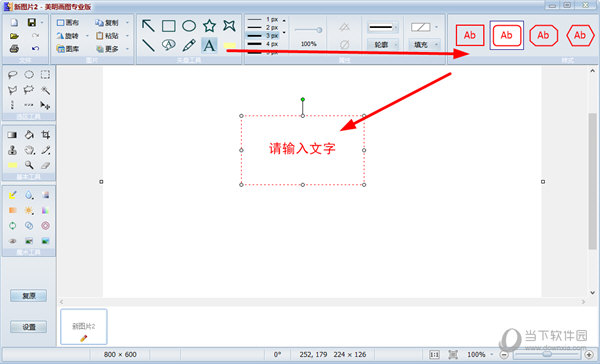Click the 更多 more command
The image size is (600, 364).
[107, 49]
